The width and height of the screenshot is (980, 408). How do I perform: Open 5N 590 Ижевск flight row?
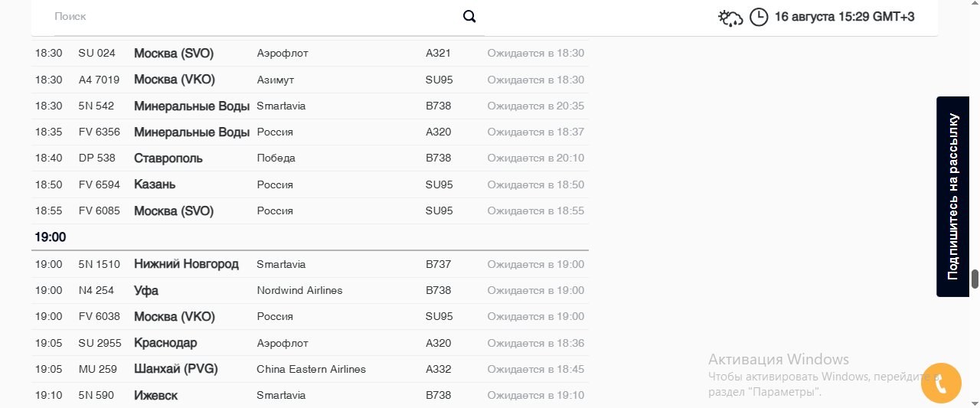tap(310, 395)
